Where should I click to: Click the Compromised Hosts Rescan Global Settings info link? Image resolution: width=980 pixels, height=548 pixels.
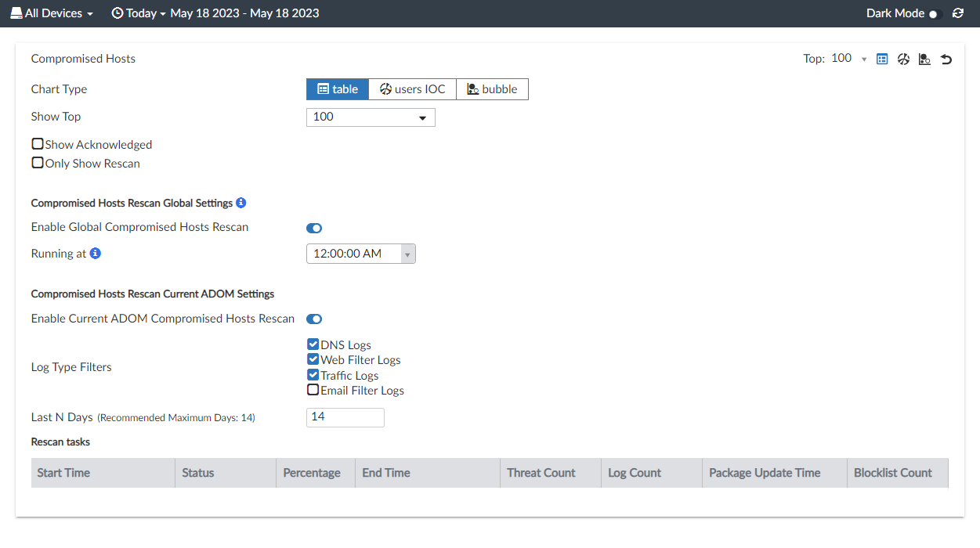coord(240,202)
